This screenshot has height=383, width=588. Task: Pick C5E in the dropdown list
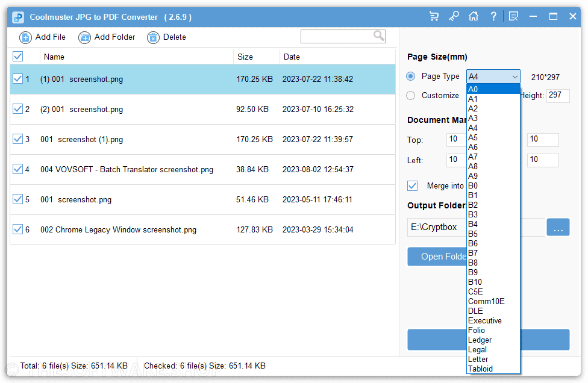493,291
